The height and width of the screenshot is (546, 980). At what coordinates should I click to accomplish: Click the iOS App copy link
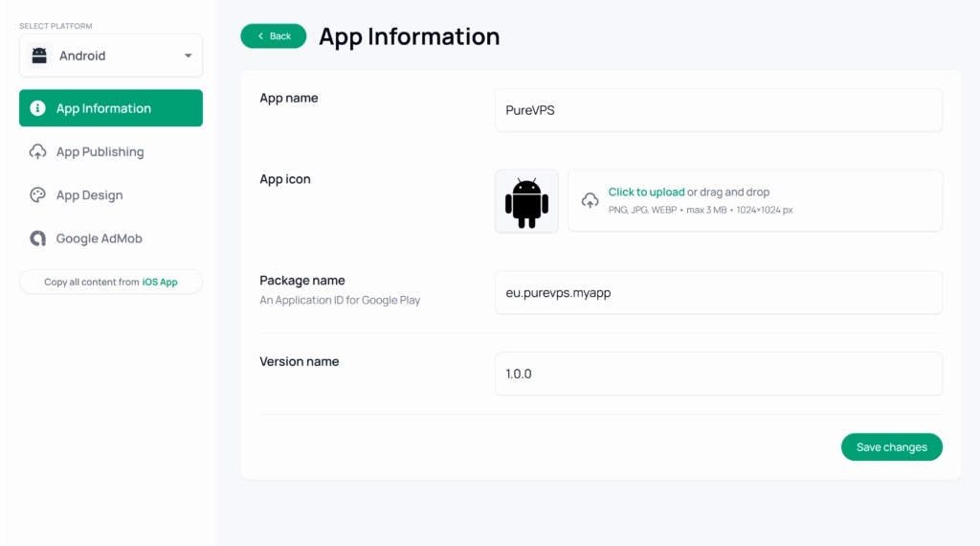click(x=160, y=282)
